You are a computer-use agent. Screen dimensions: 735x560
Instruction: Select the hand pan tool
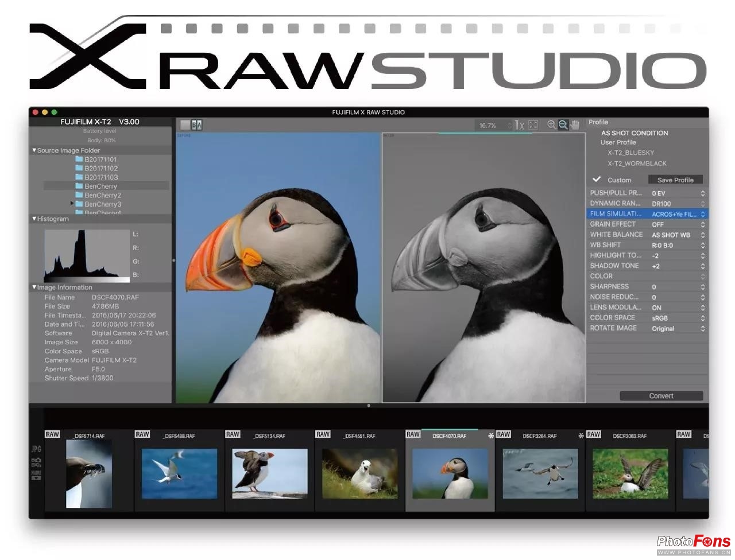point(575,125)
